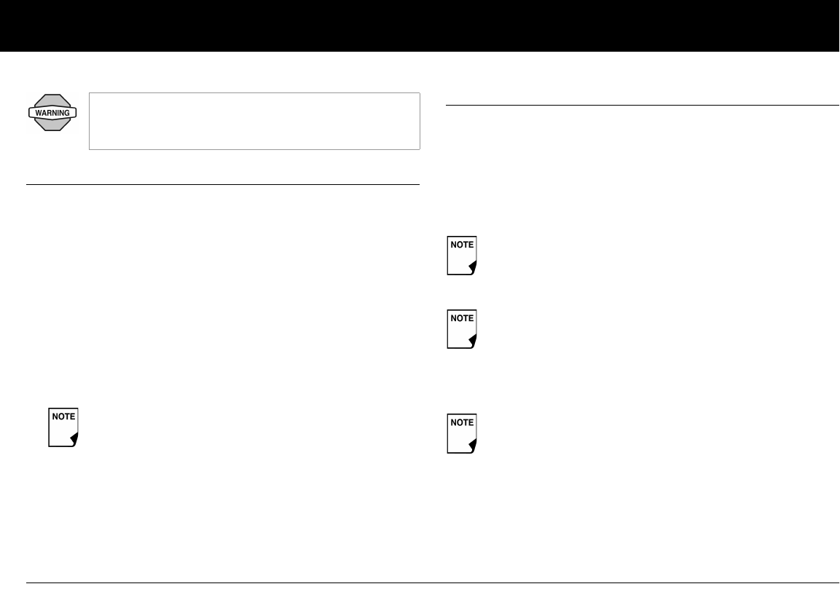The image size is (840, 616).
Task: Click NOTE label on the bottom right icon
Action: 462,423
